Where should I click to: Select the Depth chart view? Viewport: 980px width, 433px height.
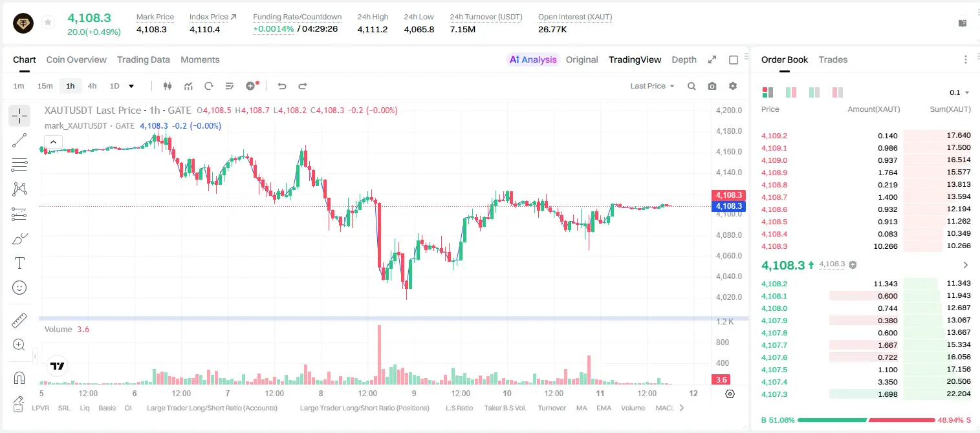(684, 59)
